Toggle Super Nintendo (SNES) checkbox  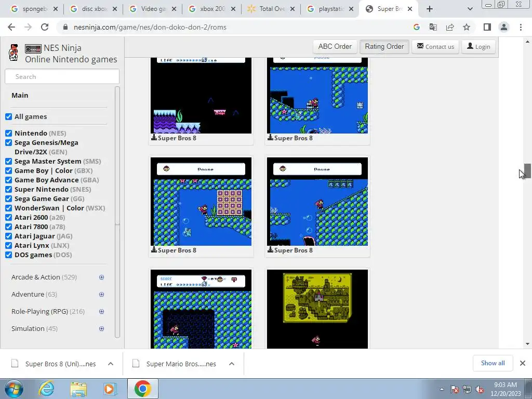point(8,189)
